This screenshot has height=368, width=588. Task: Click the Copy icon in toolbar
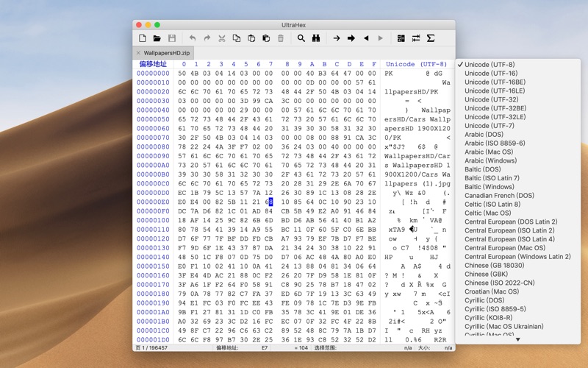(236, 38)
